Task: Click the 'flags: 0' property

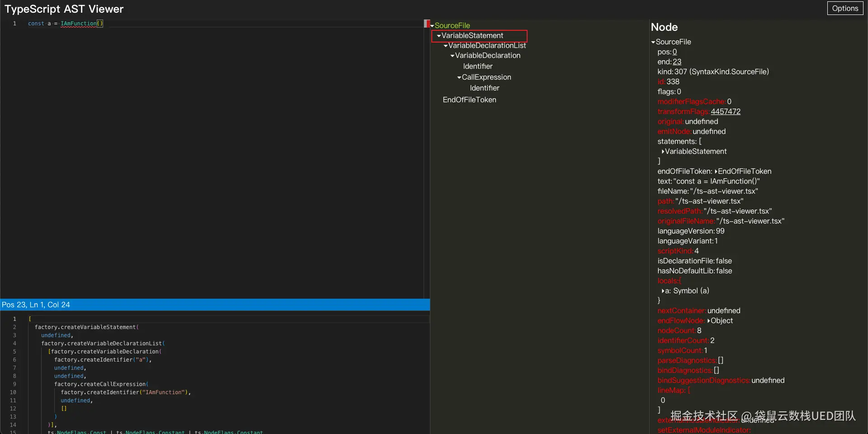Action: (669, 92)
